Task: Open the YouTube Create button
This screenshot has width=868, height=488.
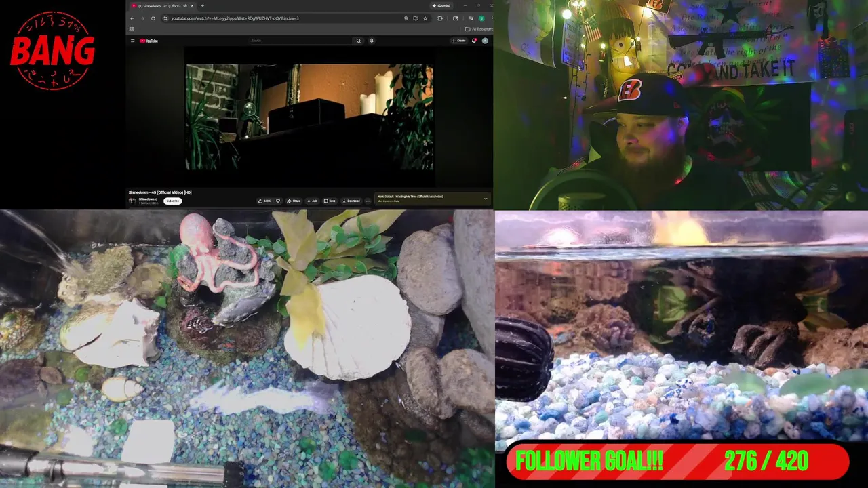Action: coord(459,41)
